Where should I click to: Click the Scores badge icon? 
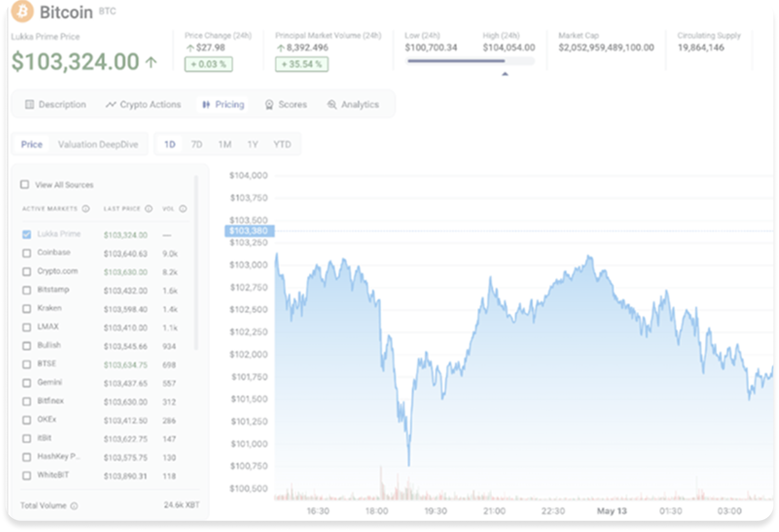(269, 105)
